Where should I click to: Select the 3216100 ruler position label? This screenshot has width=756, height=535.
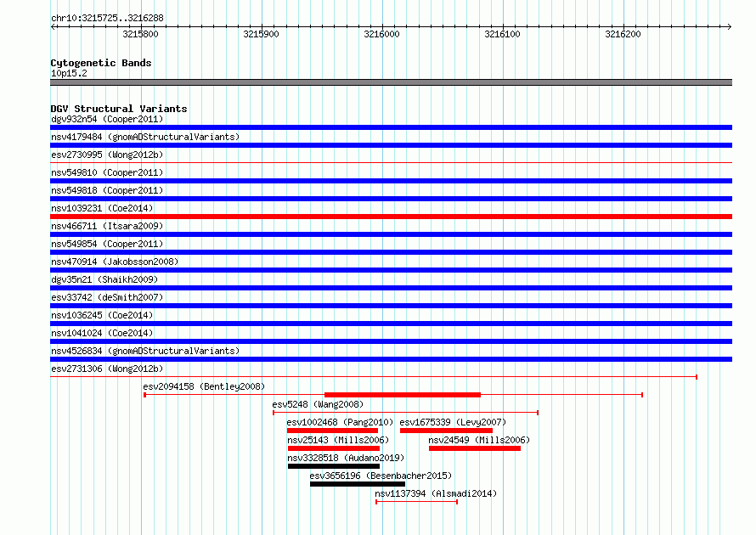(502, 34)
